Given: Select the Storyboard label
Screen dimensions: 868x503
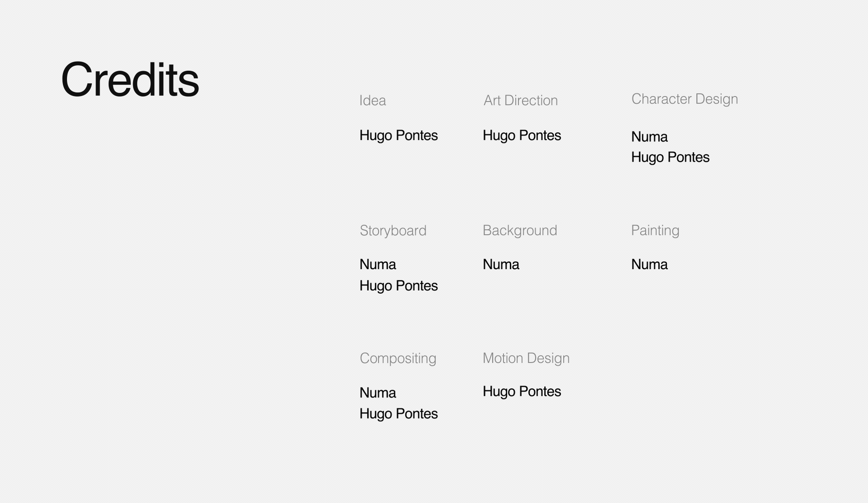Looking at the screenshot, I should [x=393, y=231].
